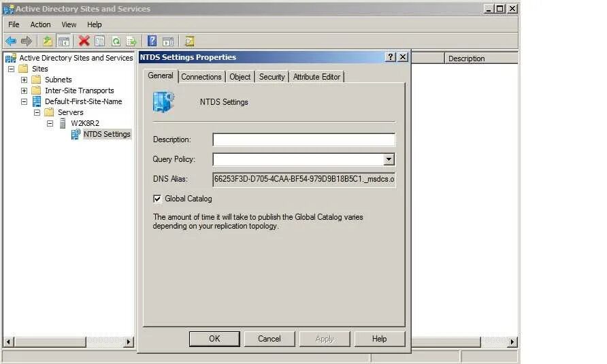The height and width of the screenshot is (364, 607).
Task: Collapse the Default-First-Site-Name node
Action: pyautogui.click(x=24, y=101)
